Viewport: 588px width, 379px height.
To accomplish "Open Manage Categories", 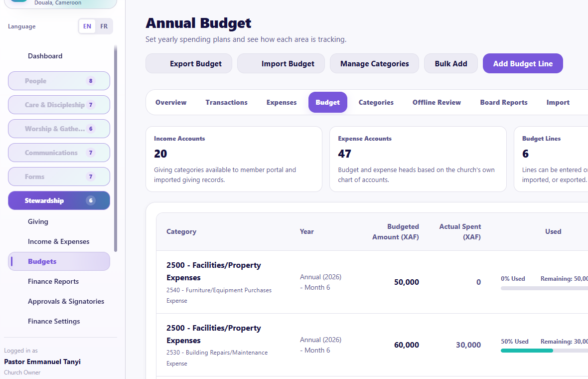I will (374, 63).
